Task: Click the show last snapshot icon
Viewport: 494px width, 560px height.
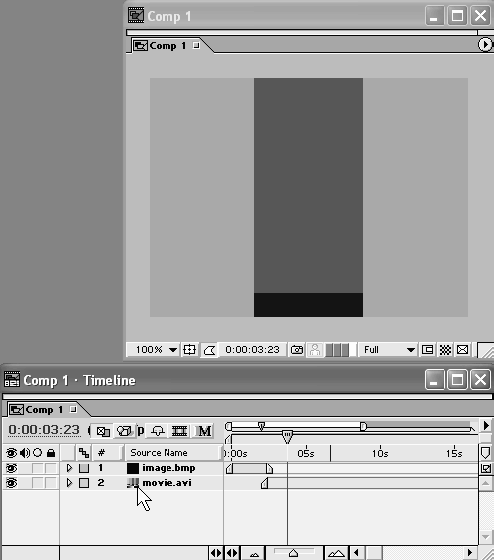Action: point(315,350)
